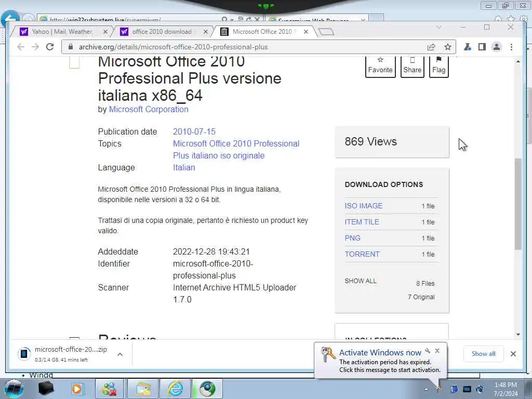The image size is (532, 399).
Task: Download the ISO IMAGE option
Action: [363, 206]
